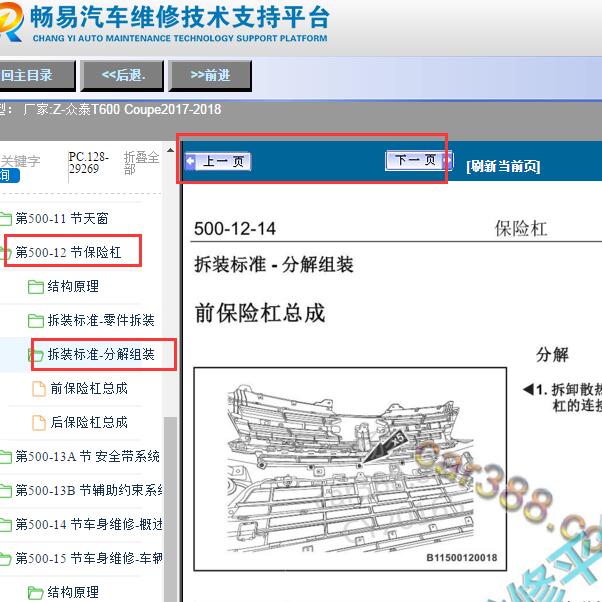Click folder icon beside 第500-14 节车身维修-概述
602x602 pixels.
(x=5, y=524)
